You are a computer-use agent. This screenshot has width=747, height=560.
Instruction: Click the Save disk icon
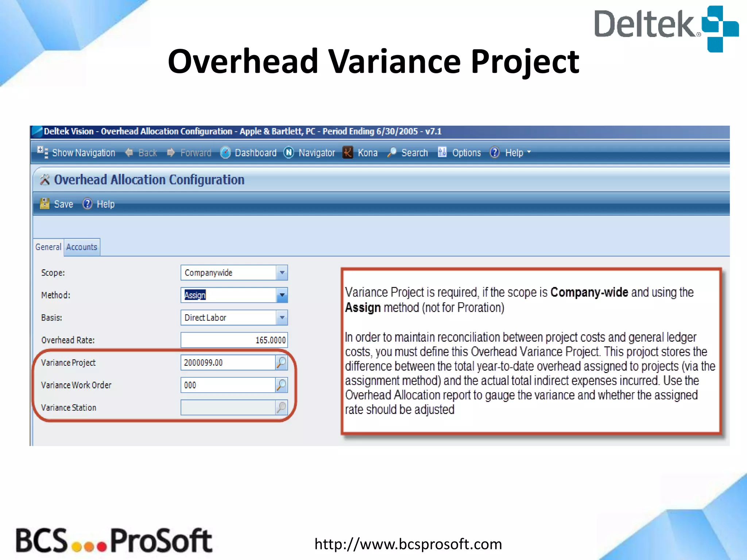pos(44,204)
